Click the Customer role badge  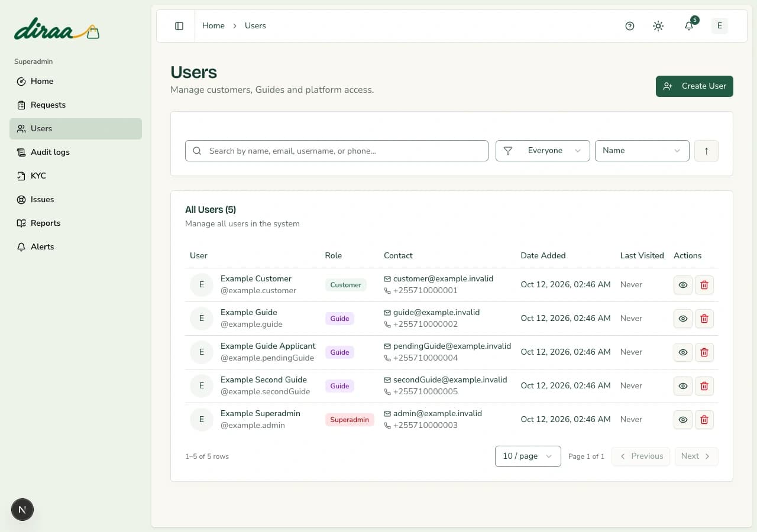pos(345,285)
